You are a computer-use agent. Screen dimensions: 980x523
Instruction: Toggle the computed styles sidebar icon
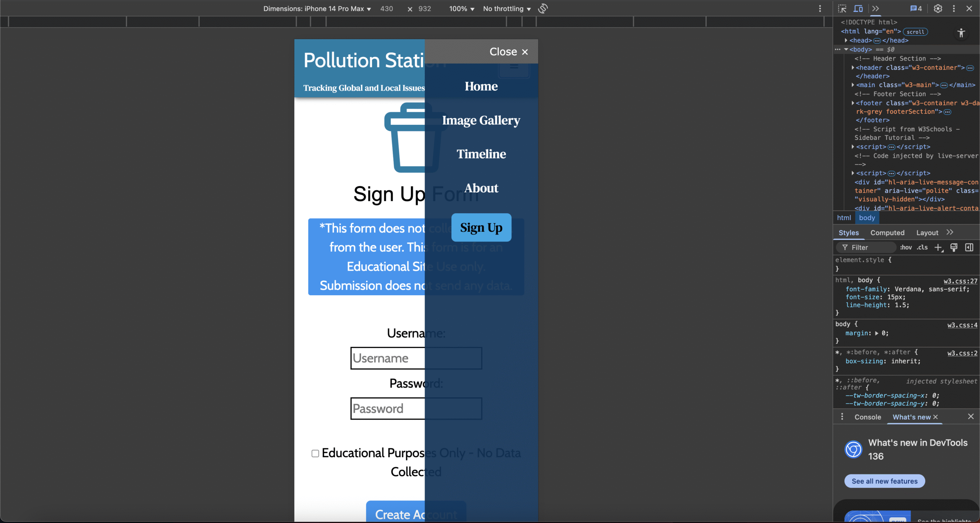(969, 248)
